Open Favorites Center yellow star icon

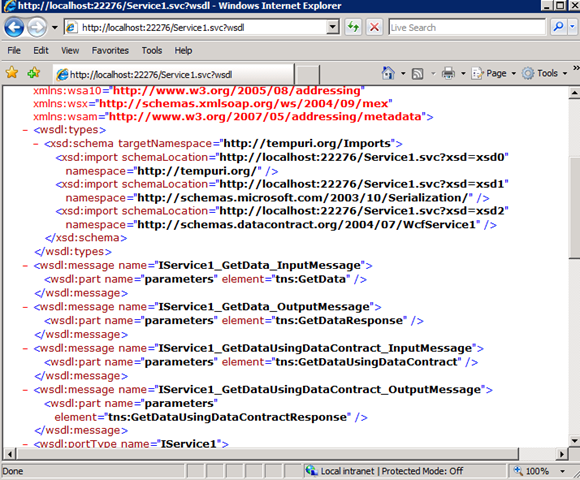[x=11, y=72]
